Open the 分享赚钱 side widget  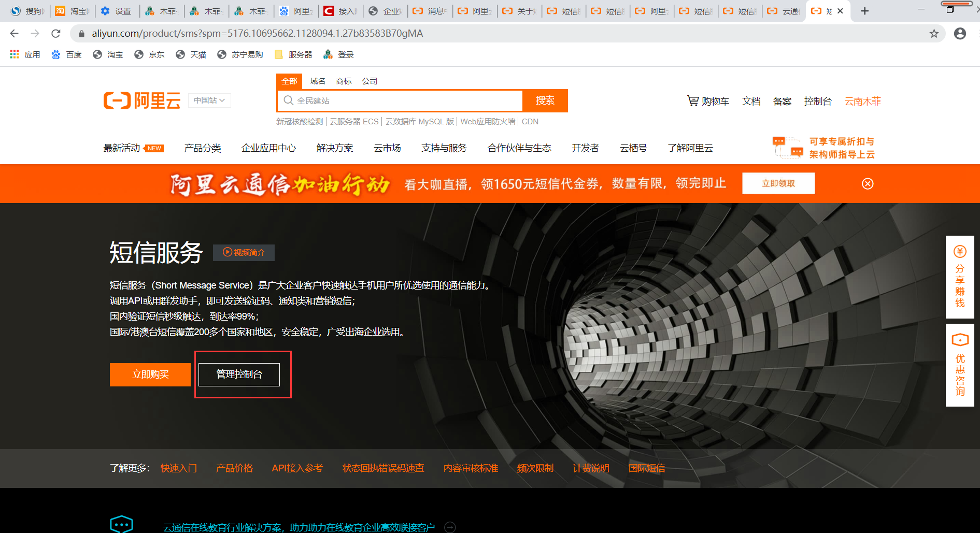click(960, 277)
